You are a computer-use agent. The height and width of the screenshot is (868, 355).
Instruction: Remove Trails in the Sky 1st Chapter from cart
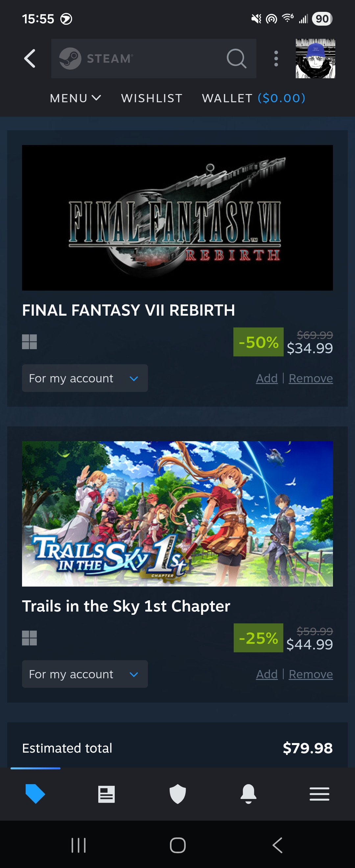click(311, 674)
